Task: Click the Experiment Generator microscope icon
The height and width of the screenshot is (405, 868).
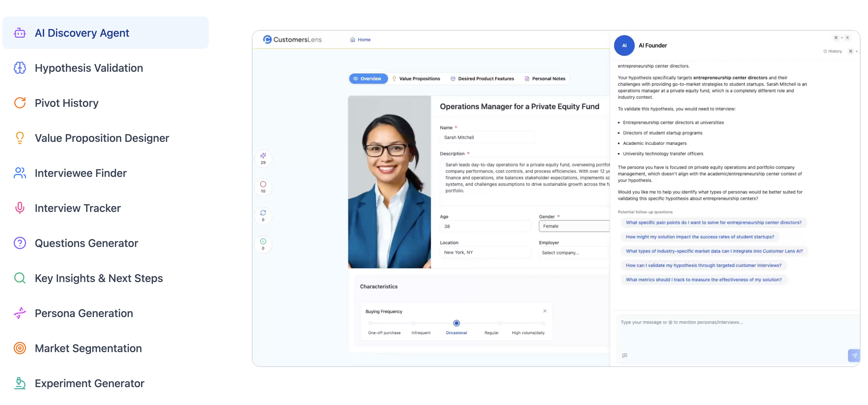Action: coord(20,383)
